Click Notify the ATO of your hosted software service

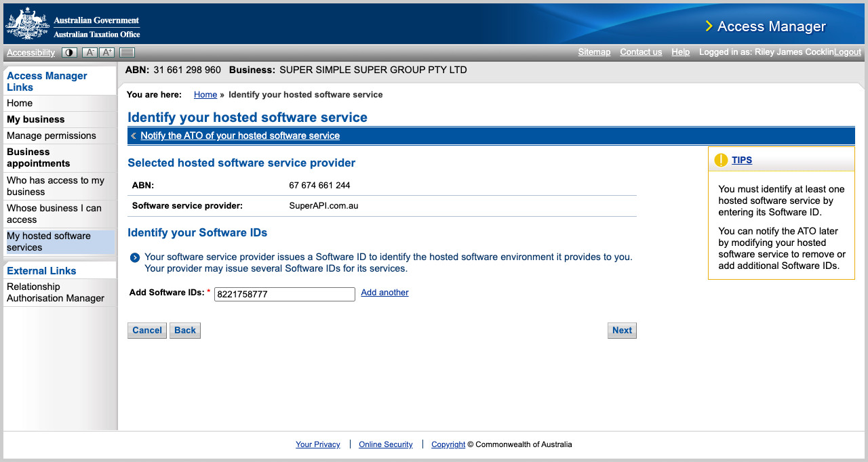pos(240,135)
